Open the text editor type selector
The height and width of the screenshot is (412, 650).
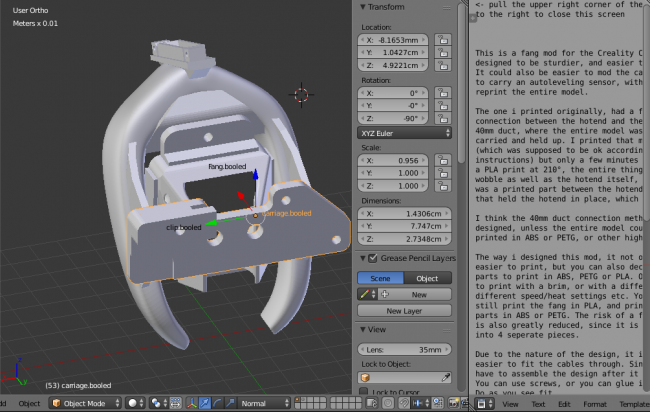(x=484, y=404)
